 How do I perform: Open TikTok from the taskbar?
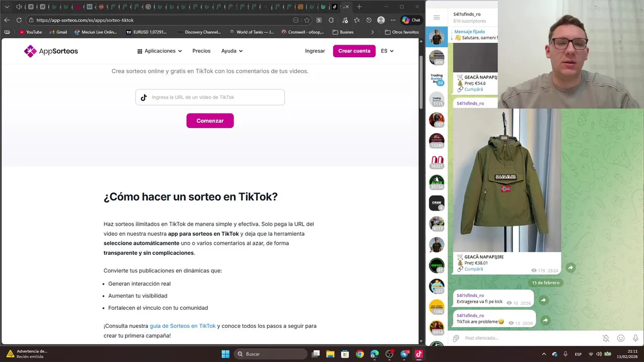[x=419, y=354]
